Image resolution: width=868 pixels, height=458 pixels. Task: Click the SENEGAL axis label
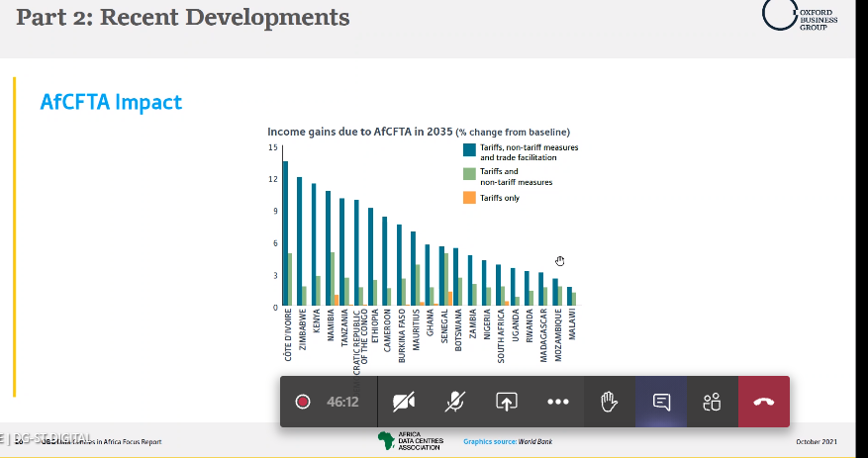[x=444, y=325]
